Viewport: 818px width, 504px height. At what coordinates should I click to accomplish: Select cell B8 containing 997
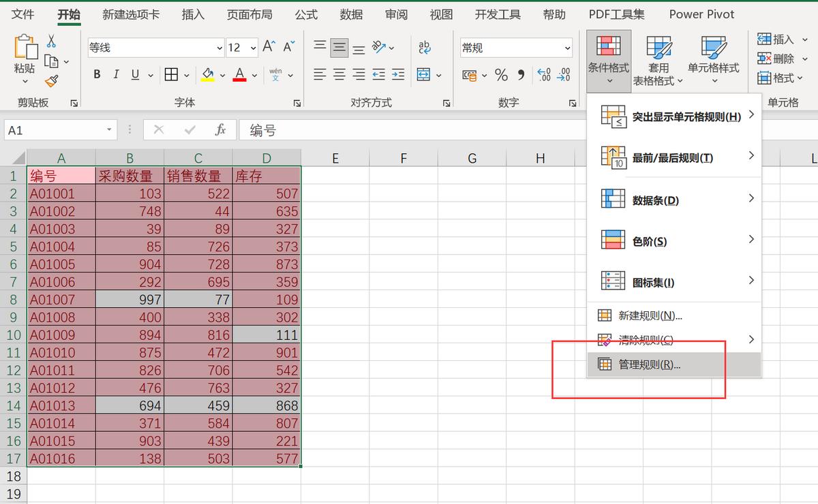[130, 299]
